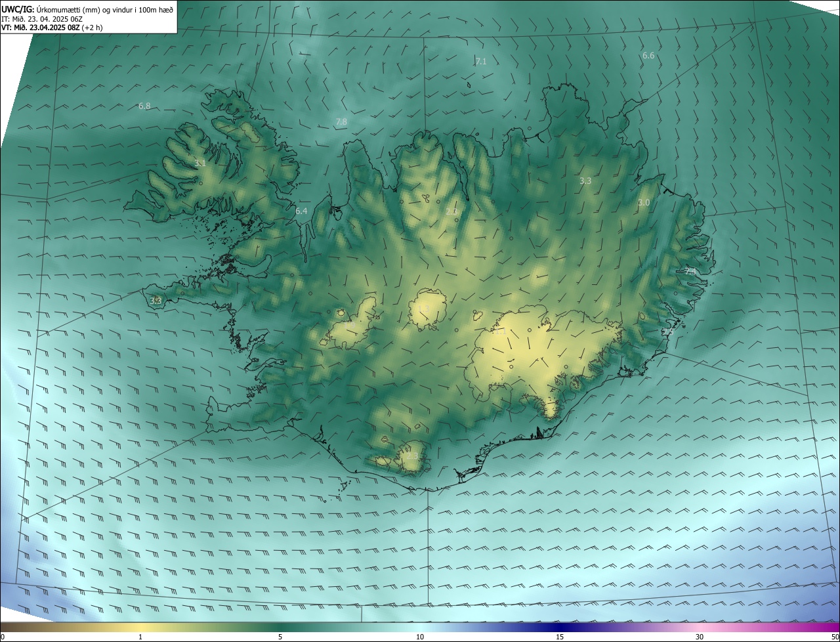This screenshot has height=642, width=840.
Task: Click the valid time line 'VT: Mið. 23.04.2025 08Z (+2 h)'
Action: coord(52,28)
